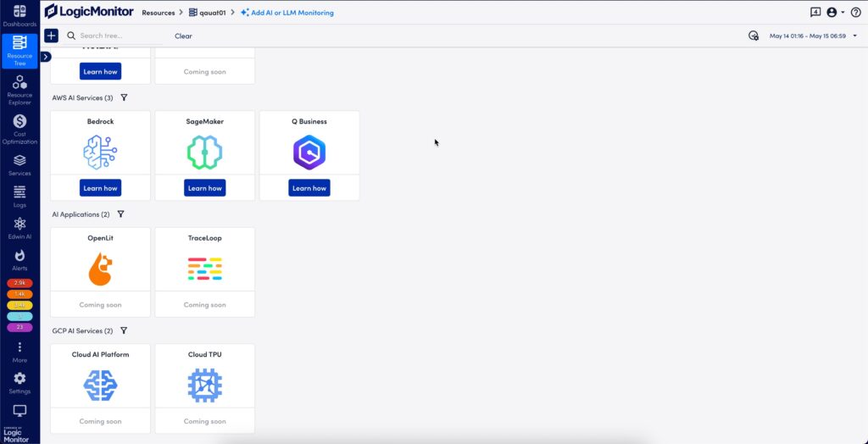Viewport: 868px width, 444px height.
Task: Click Learn how for Q Business
Action: point(309,188)
